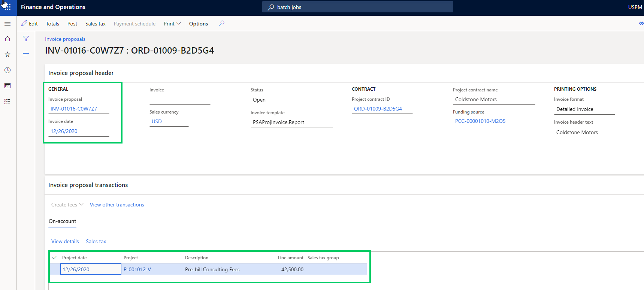Click the batch jobs search box
This screenshot has height=290, width=644.
[x=357, y=7]
